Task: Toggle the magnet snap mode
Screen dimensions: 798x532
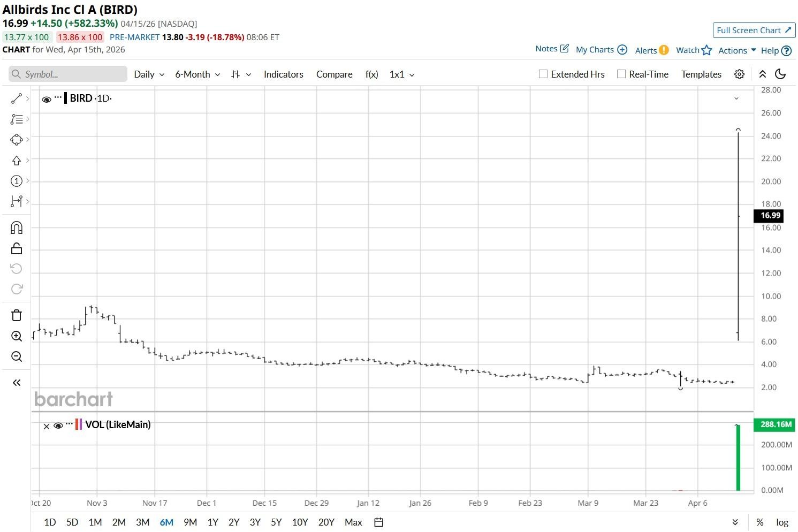Action: pyautogui.click(x=17, y=228)
